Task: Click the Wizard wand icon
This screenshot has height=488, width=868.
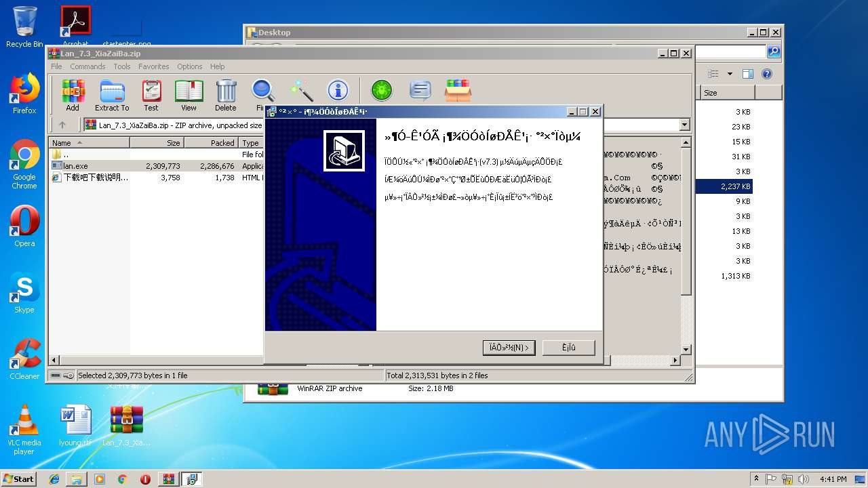Action: click(x=300, y=90)
